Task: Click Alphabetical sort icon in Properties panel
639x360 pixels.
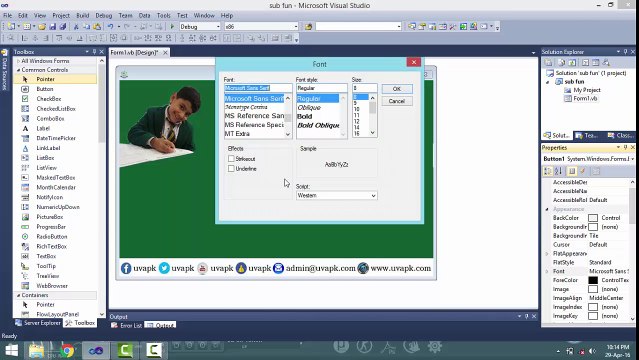Action: click(x=558, y=171)
